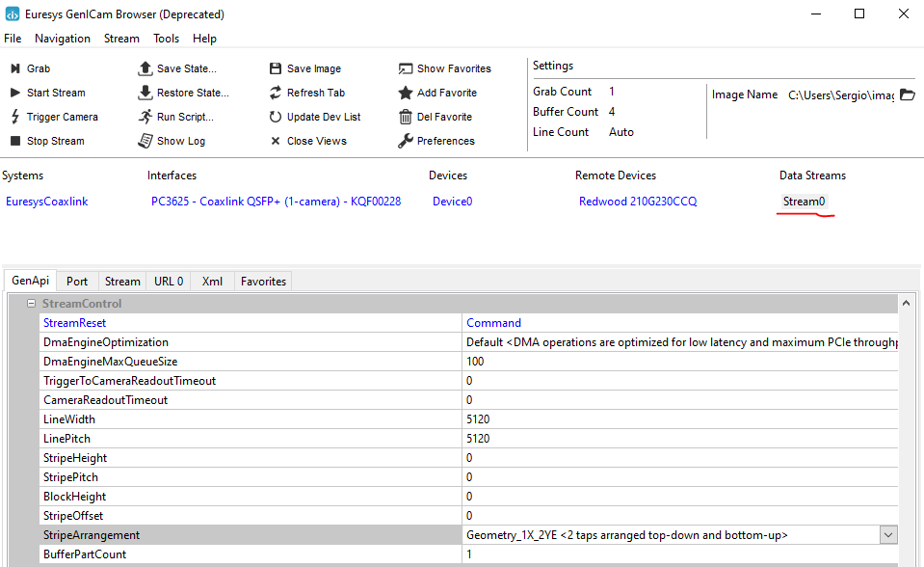The width and height of the screenshot is (924, 567).
Task: Open the StripeArrangement dropdown arrow
Action: [x=888, y=535]
